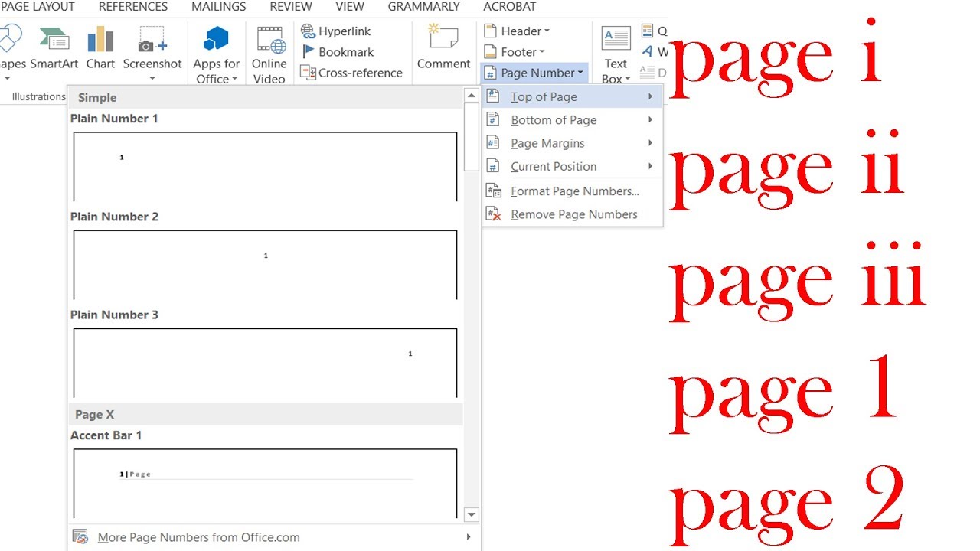This screenshot has width=980, height=551.
Task: Switch to the Acrobat tab
Action: pos(510,7)
